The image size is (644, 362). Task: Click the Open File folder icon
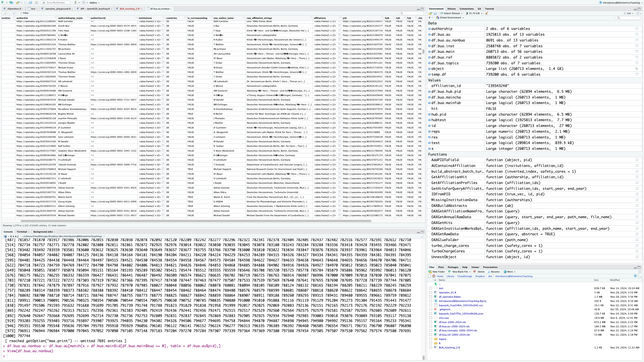point(17,3)
